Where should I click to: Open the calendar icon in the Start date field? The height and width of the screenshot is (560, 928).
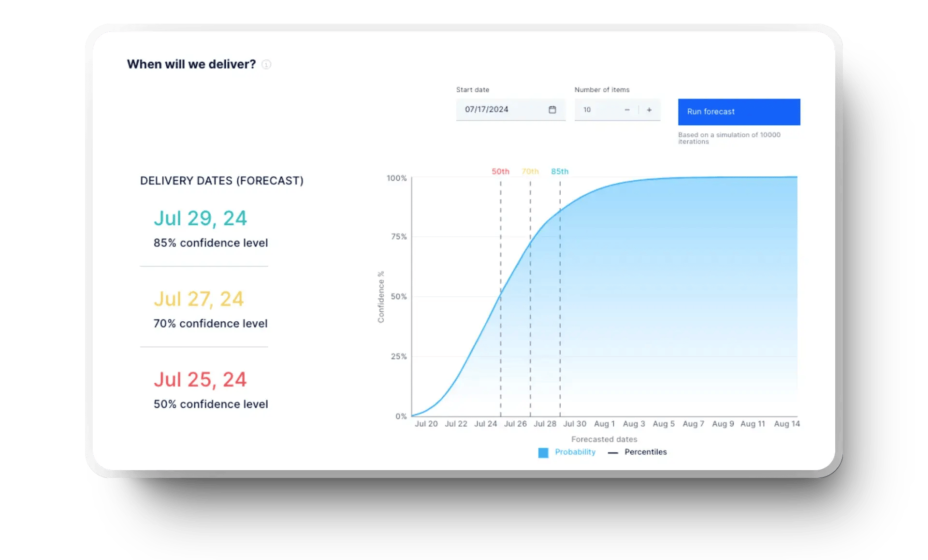(x=552, y=109)
